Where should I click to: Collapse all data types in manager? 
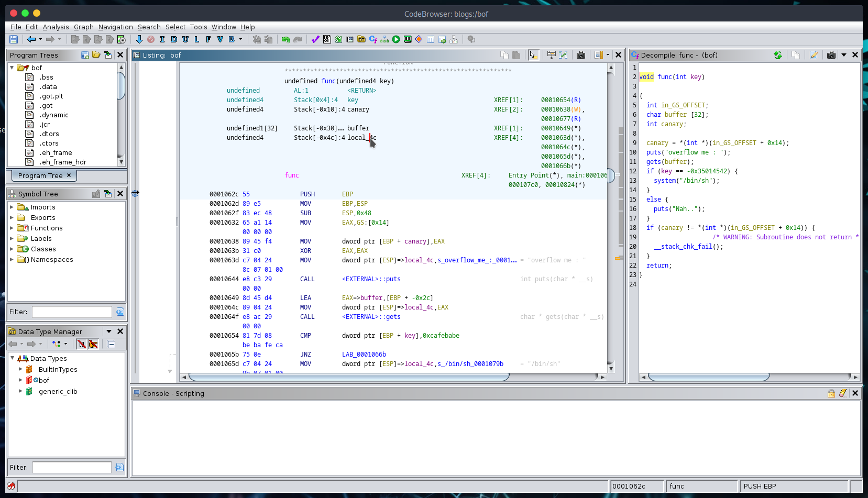(x=111, y=344)
